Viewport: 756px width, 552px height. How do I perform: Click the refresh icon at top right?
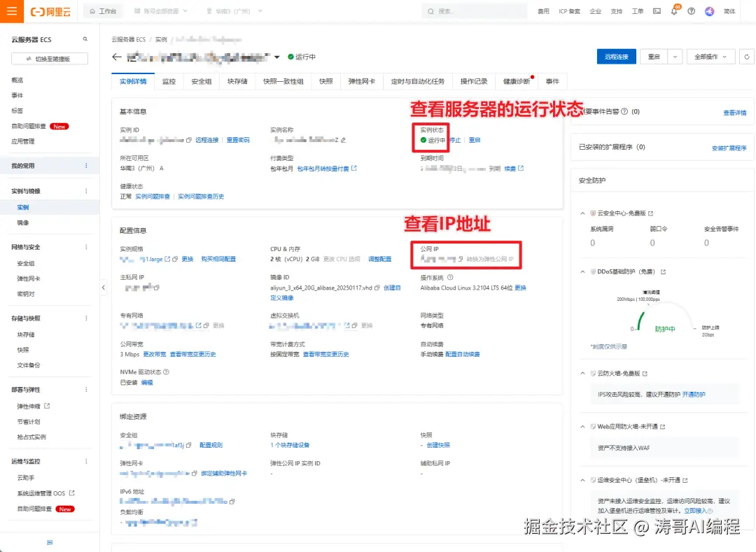746,57
